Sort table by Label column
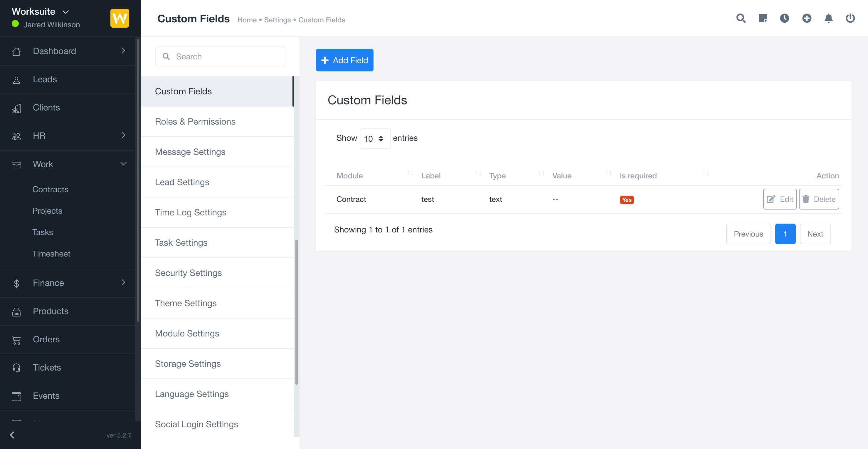Image resolution: width=868 pixels, height=449 pixels. [431, 176]
